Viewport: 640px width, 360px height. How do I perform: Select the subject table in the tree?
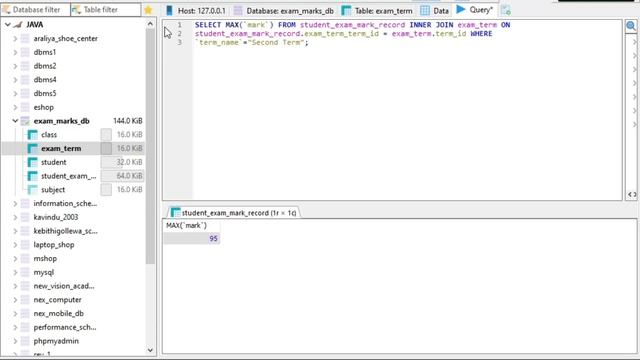coord(53,190)
